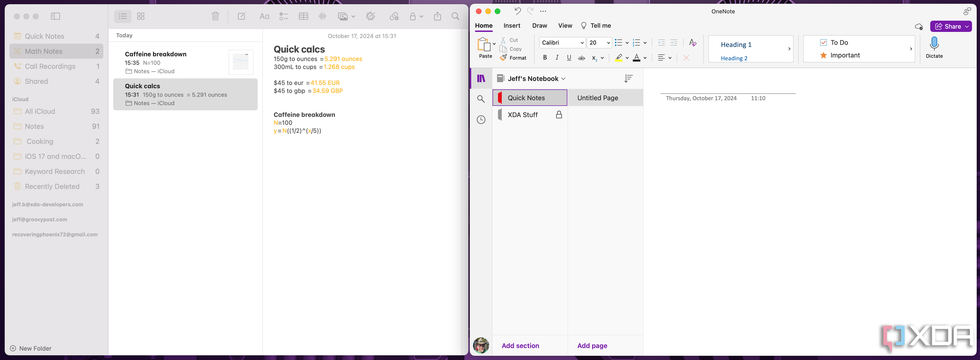980x360 pixels.
Task: Apply the font color A swatch
Action: pyautogui.click(x=637, y=58)
